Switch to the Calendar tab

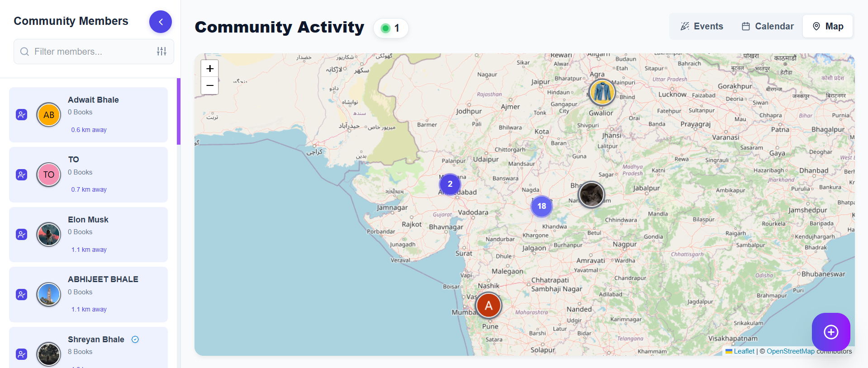click(x=768, y=26)
